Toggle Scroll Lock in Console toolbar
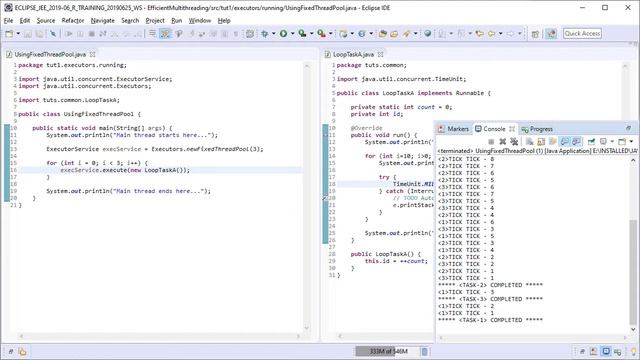 coord(541,142)
